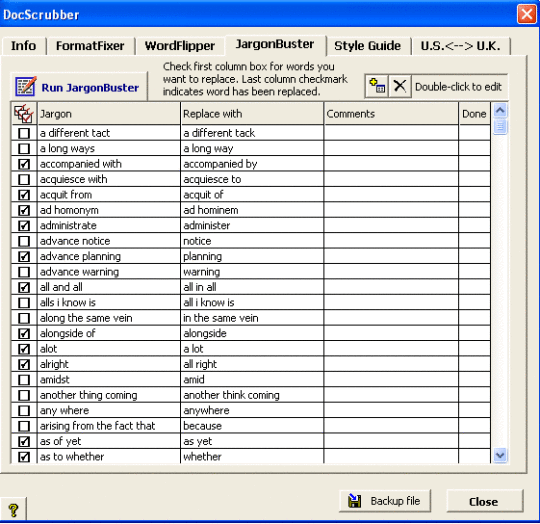The image size is (540, 524).
Task: Uncheck the 'administrate' checkbox
Action: point(24,226)
